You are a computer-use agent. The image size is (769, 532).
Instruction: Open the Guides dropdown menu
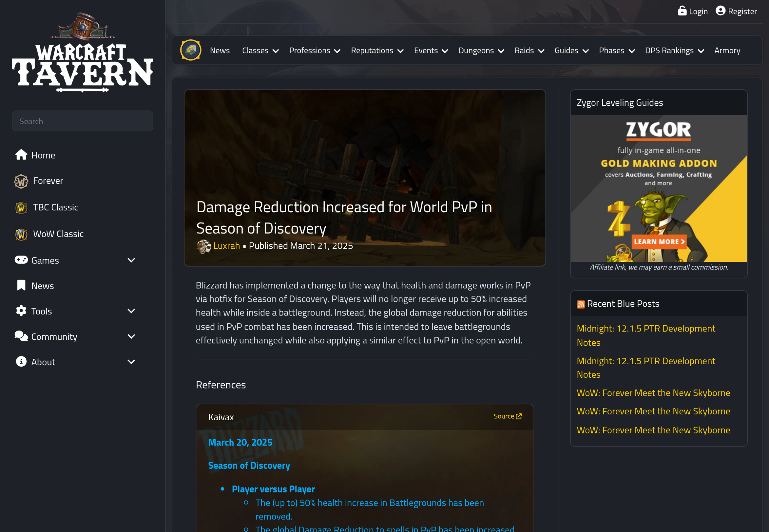point(572,50)
